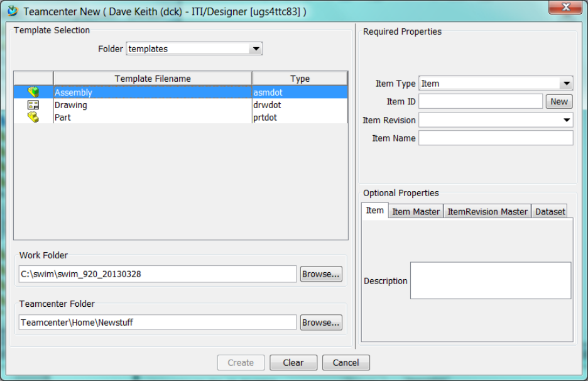This screenshot has height=381, width=588.
Task: Click the New item ID button
Action: 558,102
